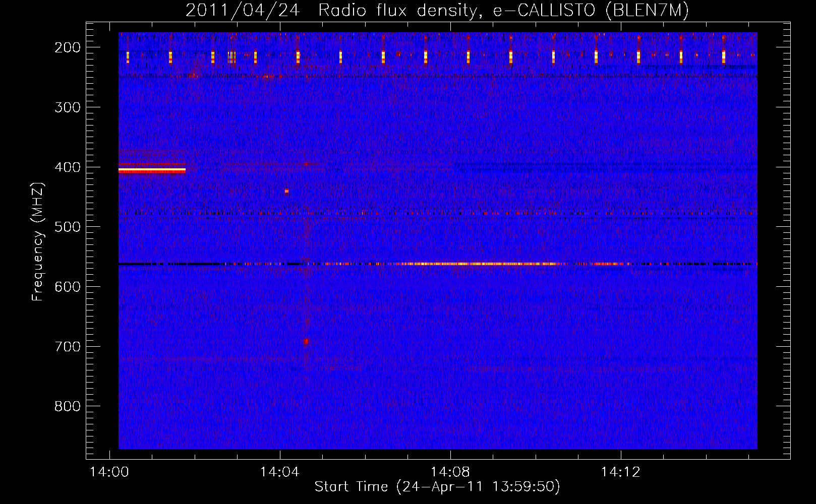This screenshot has height=504, width=816.
Task: Click the 'Frequency (MHZ)' axis title
Action: click(x=38, y=241)
